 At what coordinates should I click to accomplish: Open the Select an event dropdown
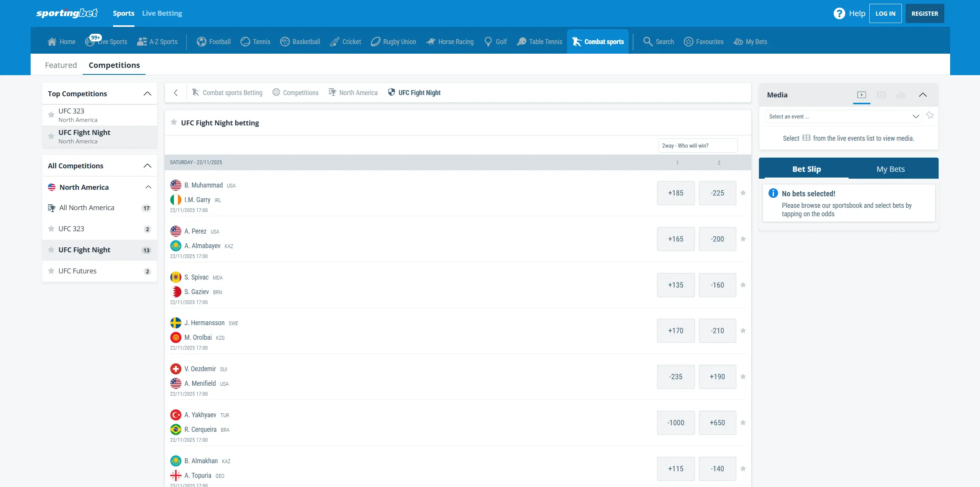point(844,116)
